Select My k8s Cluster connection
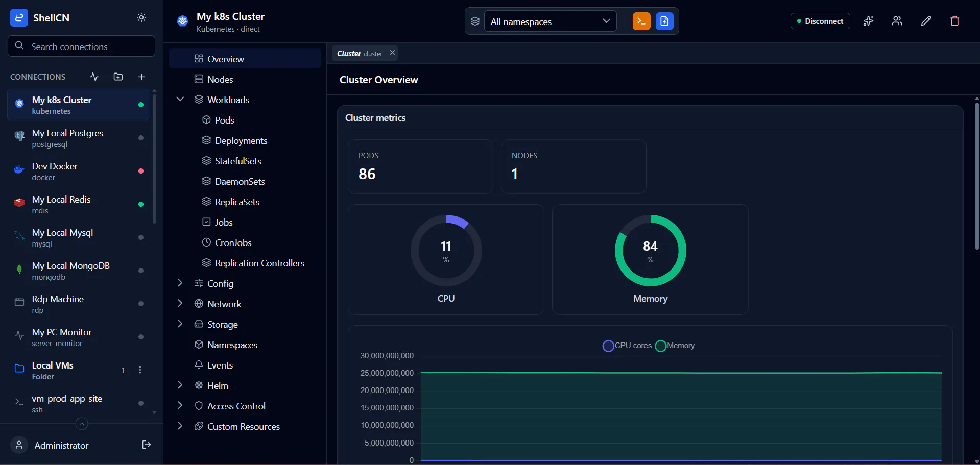The width and height of the screenshot is (980, 465). pos(78,105)
